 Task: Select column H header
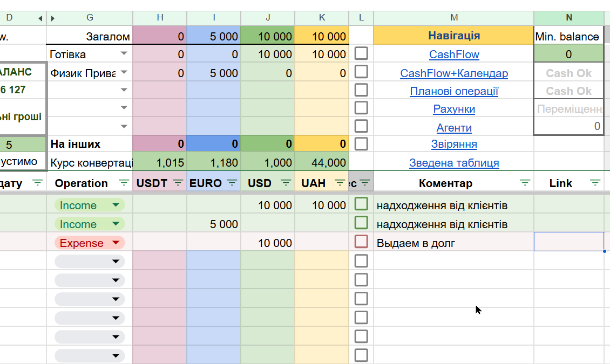[160, 18]
